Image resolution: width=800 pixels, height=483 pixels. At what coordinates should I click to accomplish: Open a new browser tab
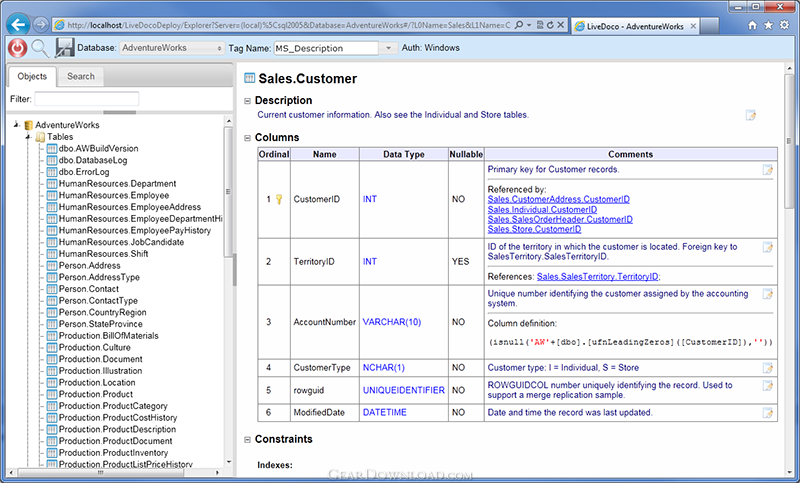click(x=710, y=27)
